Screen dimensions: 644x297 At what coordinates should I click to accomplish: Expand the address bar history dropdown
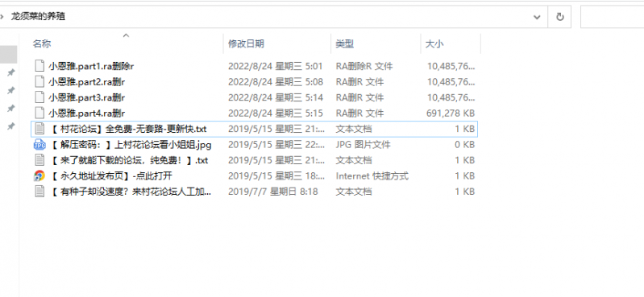tap(537, 17)
